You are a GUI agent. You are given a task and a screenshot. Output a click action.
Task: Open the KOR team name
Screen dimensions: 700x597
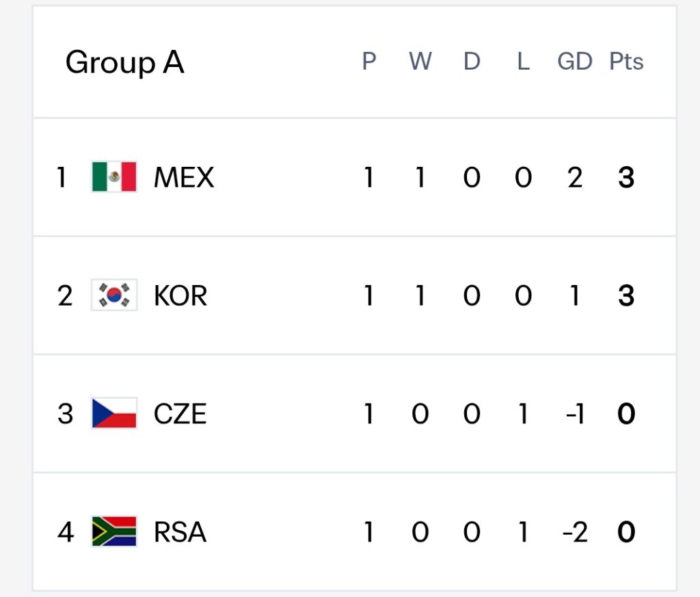pos(180,295)
